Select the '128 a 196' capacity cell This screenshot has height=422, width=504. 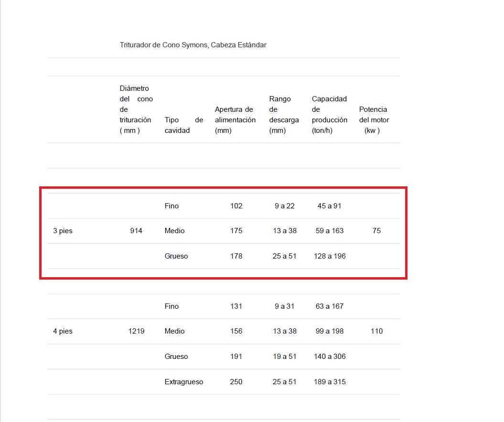(330, 256)
